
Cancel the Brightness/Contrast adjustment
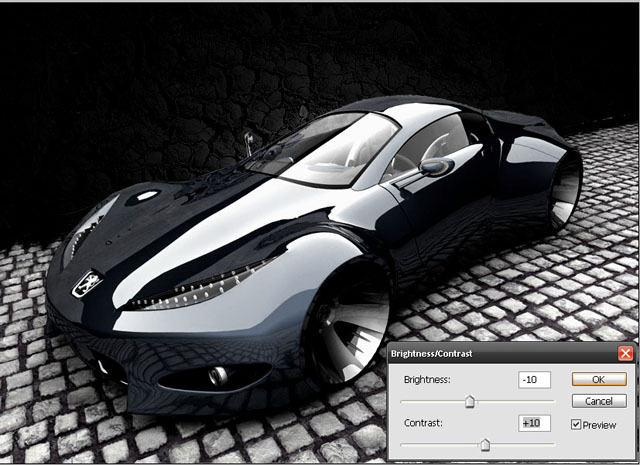pos(599,401)
